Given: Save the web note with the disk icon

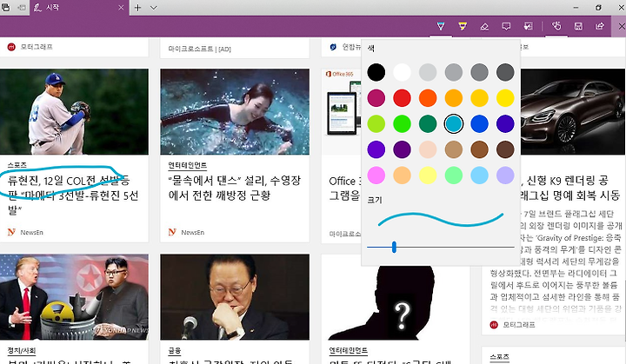Looking at the screenshot, I should point(578,26).
